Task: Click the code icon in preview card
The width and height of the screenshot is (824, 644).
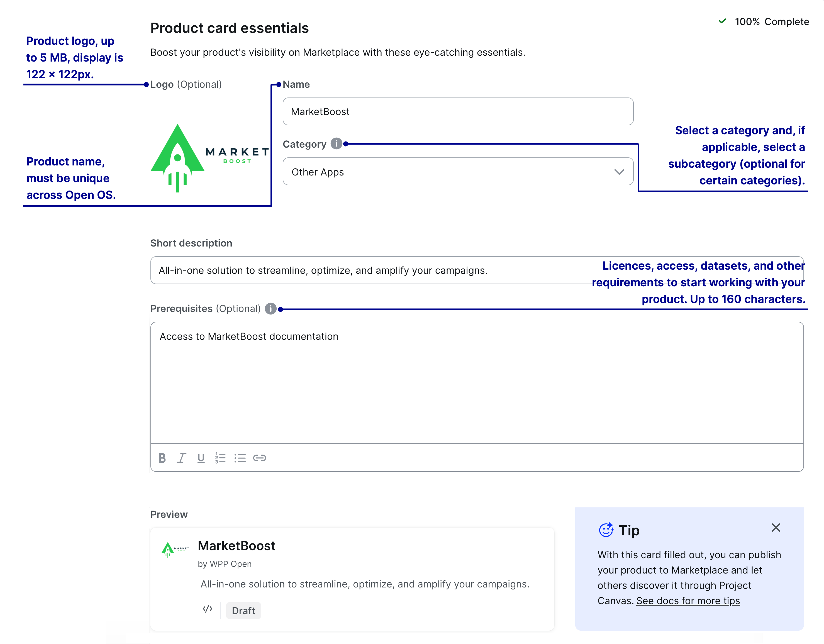Action: [208, 609]
